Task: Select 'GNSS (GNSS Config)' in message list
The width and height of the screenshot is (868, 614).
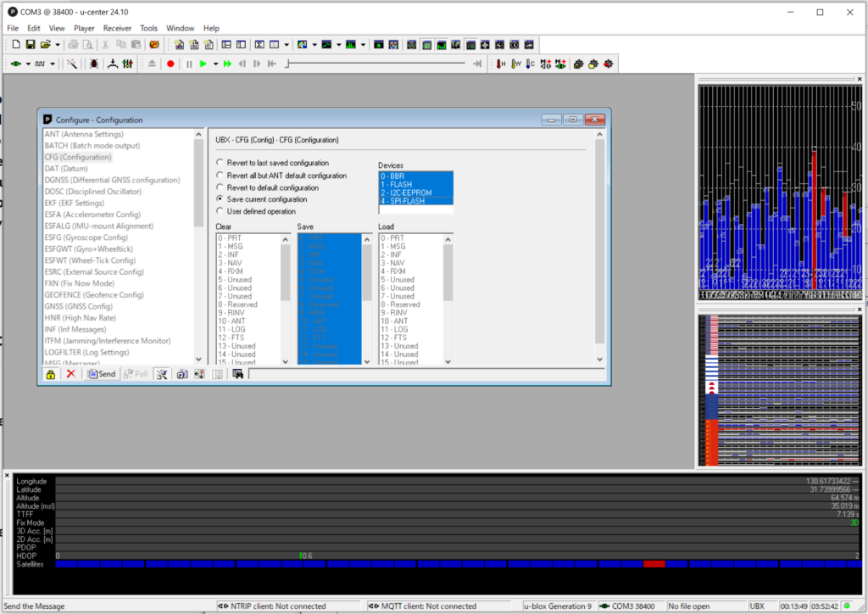Action: click(x=79, y=306)
